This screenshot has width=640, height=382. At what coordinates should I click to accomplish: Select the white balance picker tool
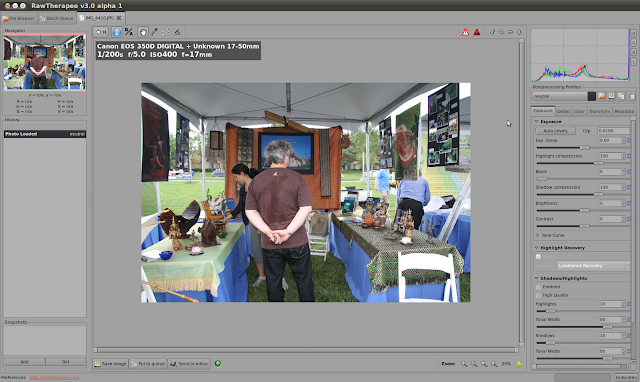pos(154,32)
